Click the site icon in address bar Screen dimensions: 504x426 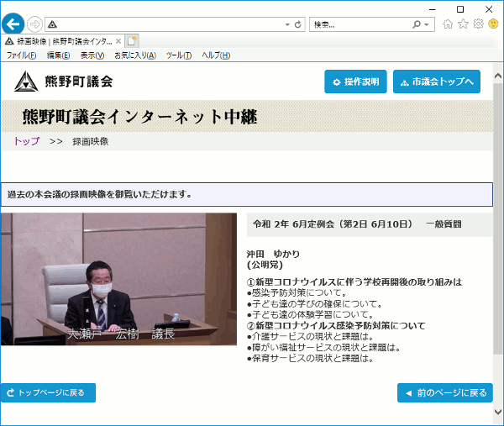click(x=52, y=24)
